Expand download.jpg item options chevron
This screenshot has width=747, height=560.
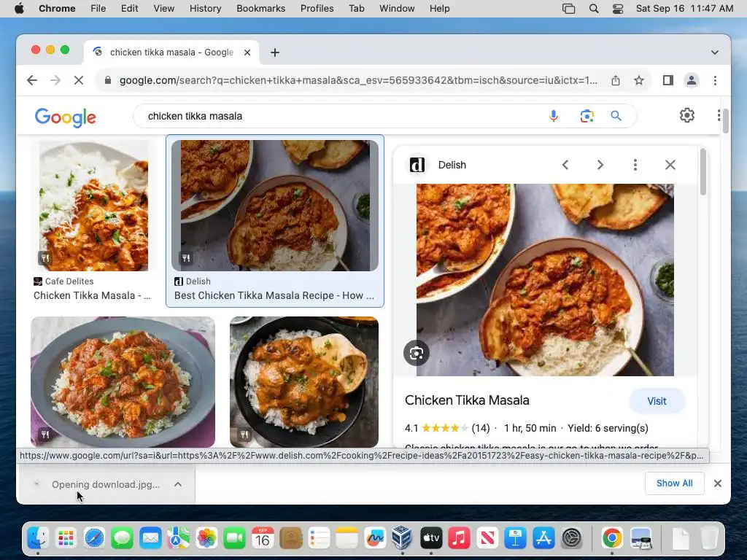178,484
